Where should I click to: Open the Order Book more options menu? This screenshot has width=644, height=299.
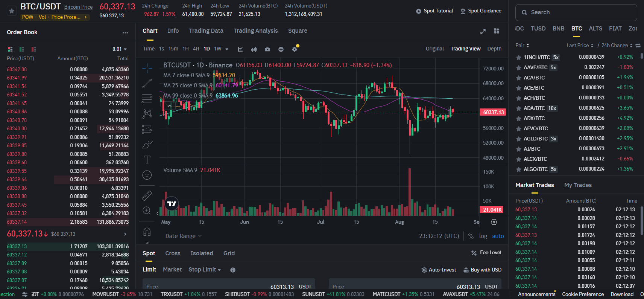pyautogui.click(x=125, y=33)
